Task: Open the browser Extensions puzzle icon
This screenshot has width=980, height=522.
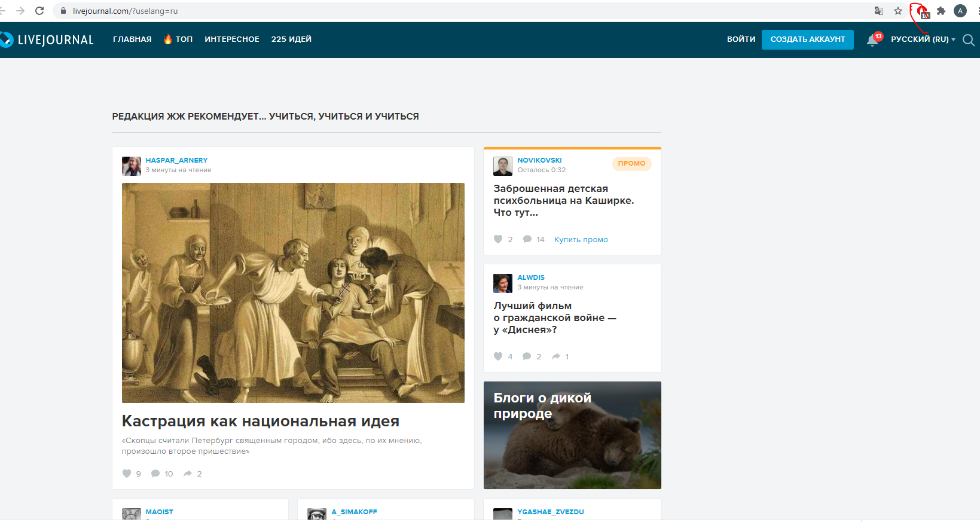Action: pos(941,11)
